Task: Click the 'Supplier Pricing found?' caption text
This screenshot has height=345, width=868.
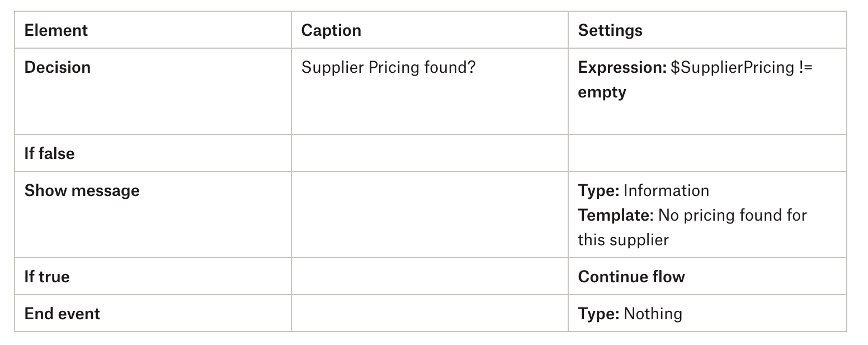Action: [x=388, y=67]
